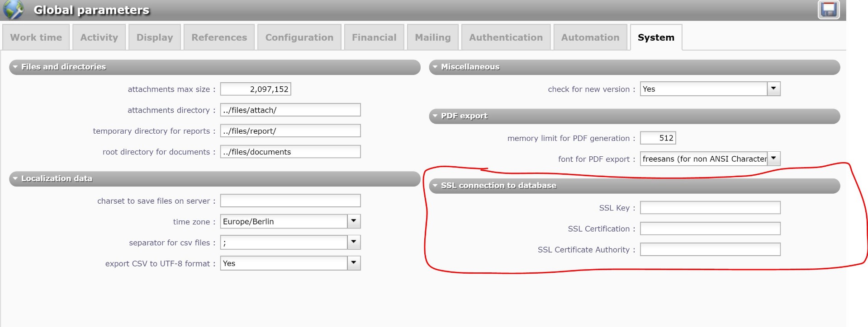Click the root directory for documents field
This screenshot has width=868, height=327.
click(x=290, y=152)
